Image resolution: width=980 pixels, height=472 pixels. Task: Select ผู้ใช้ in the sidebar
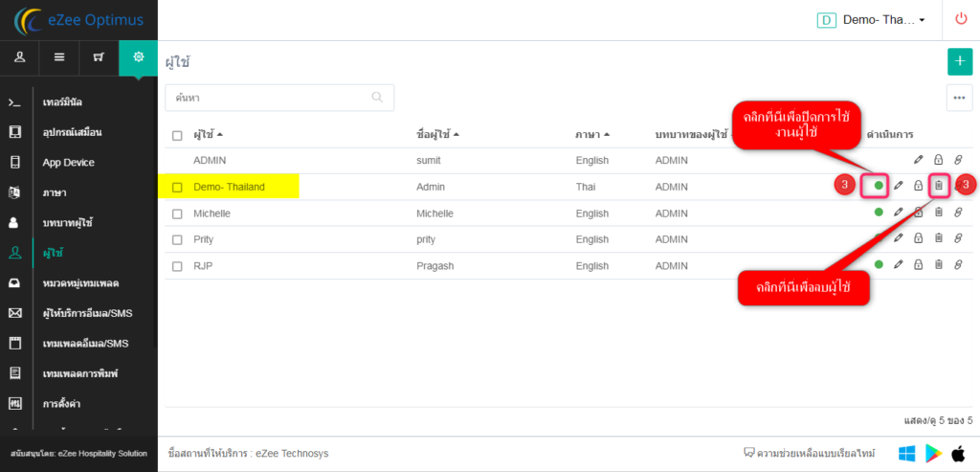[53, 253]
